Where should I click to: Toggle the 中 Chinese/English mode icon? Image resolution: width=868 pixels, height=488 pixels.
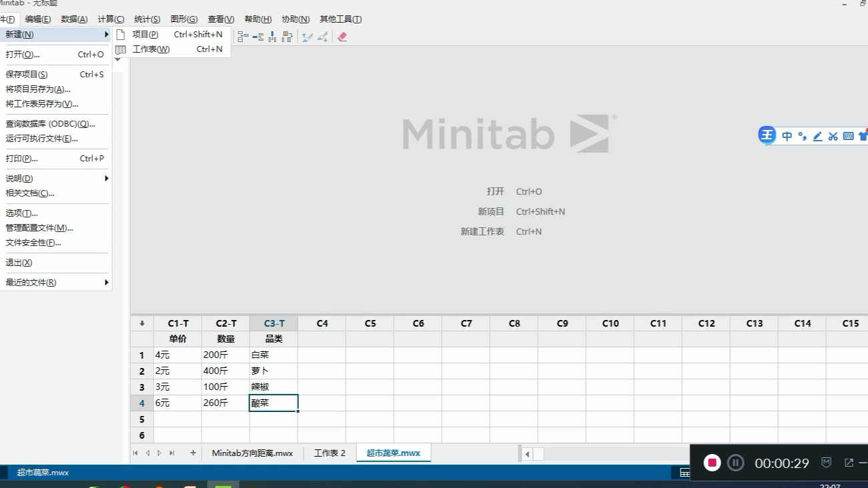click(x=787, y=136)
